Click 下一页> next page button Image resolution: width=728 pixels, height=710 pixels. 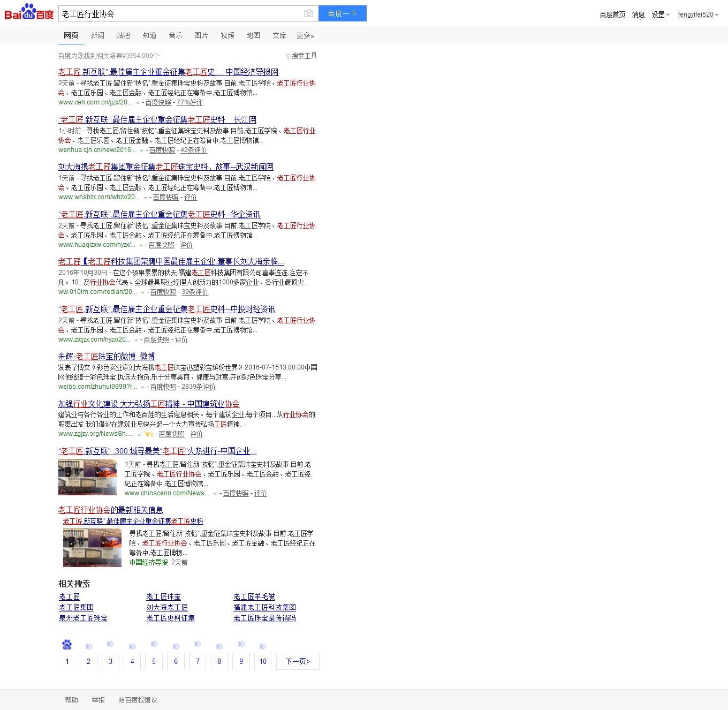(298, 661)
